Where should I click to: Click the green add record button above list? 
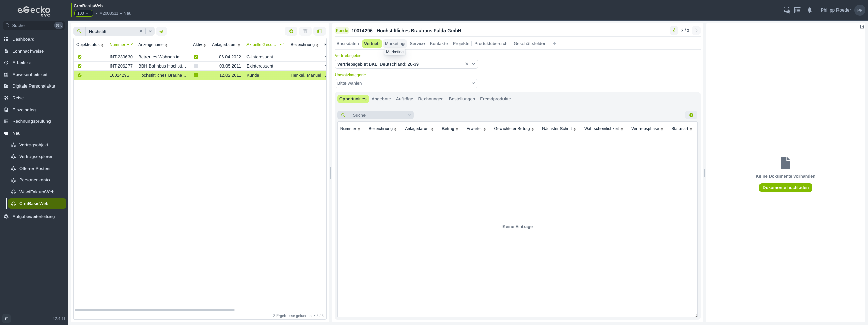pyautogui.click(x=291, y=31)
